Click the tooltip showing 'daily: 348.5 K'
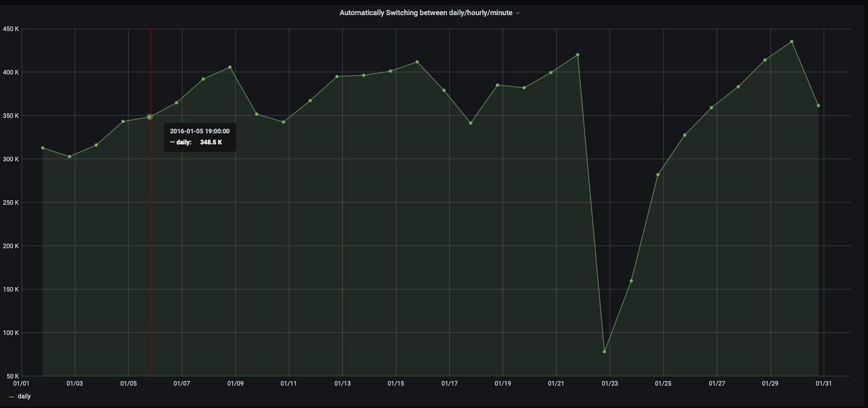The height and width of the screenshot is (408, 868). 199,142
